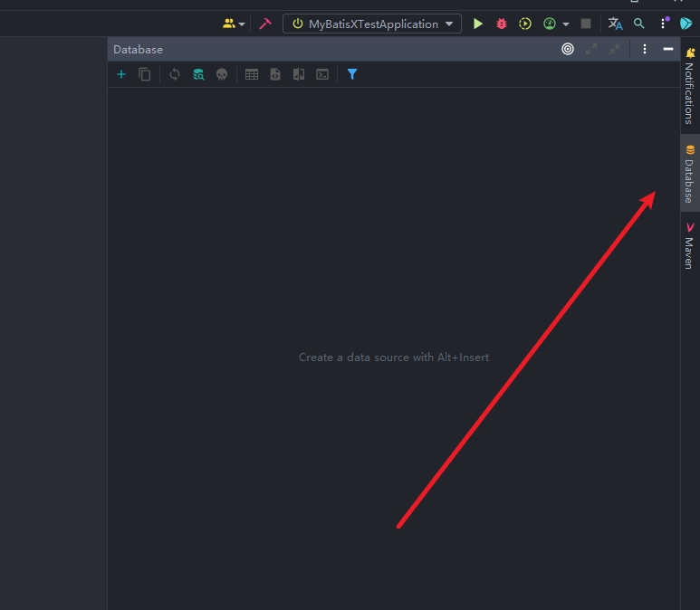
Task: Expand the Profiler dropdown arrow
Action: [x=566, y=24]
